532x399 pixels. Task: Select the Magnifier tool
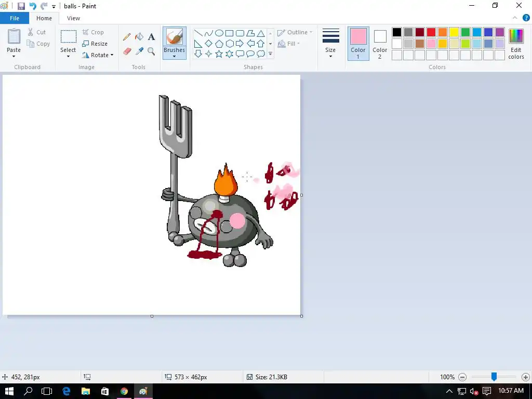(x=151, y=51)
